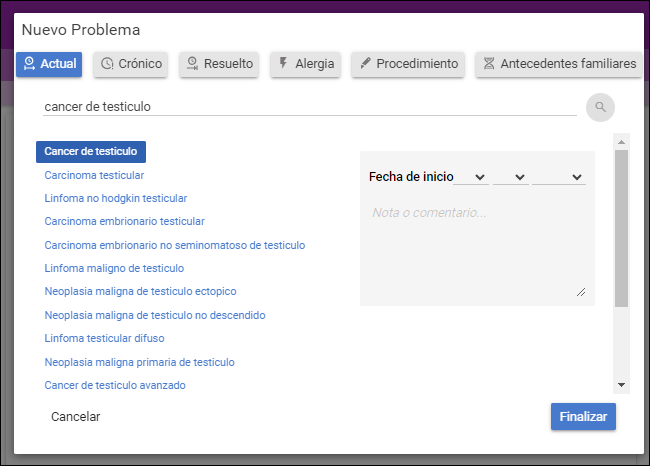Click the scrollbar down arrow
The height and width of the screenshot is (466, 650).
click(x=621, y=385)
